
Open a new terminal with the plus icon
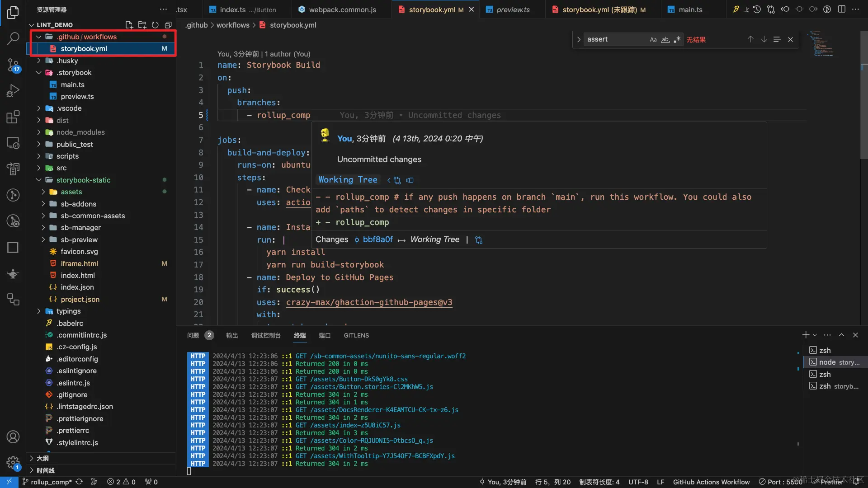(805, 335)
